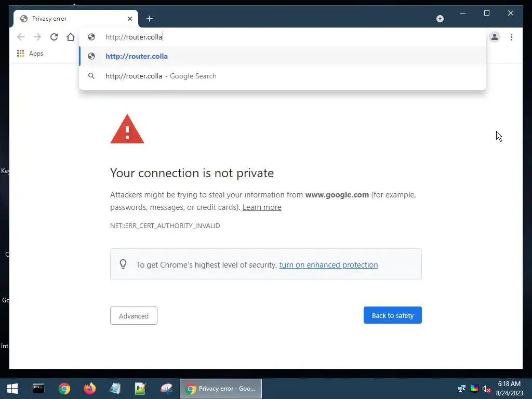Choose the http://router.colla URL suggestion
The width and height of the screenshot is (532, 399).
282,56
